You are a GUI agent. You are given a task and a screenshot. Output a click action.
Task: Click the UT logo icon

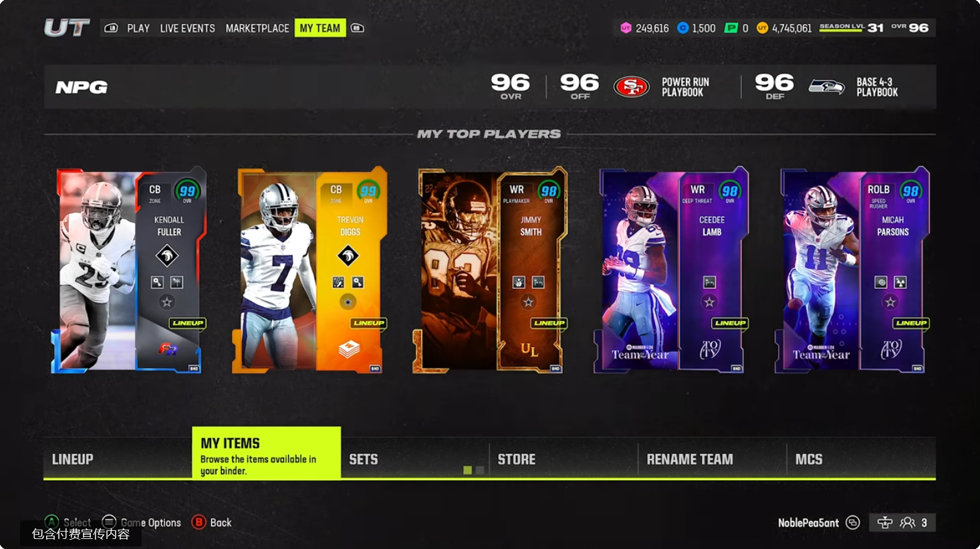click(67, 27)
